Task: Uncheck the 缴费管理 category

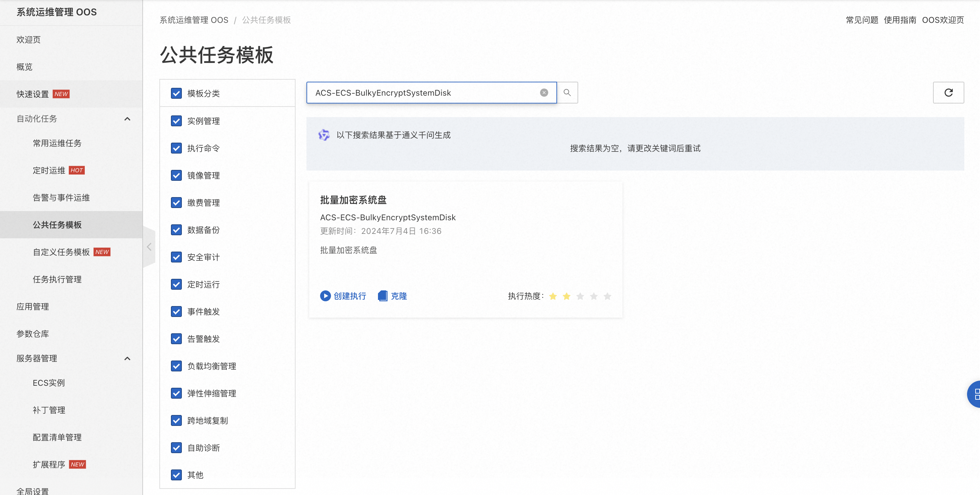Action: (176, 203)
